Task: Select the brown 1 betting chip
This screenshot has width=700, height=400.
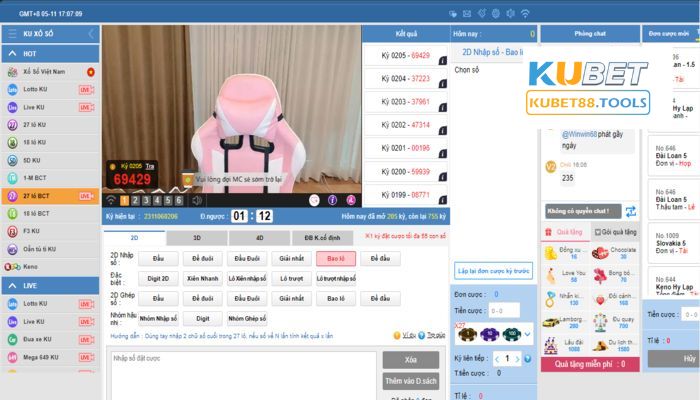Action: point(467,334)
